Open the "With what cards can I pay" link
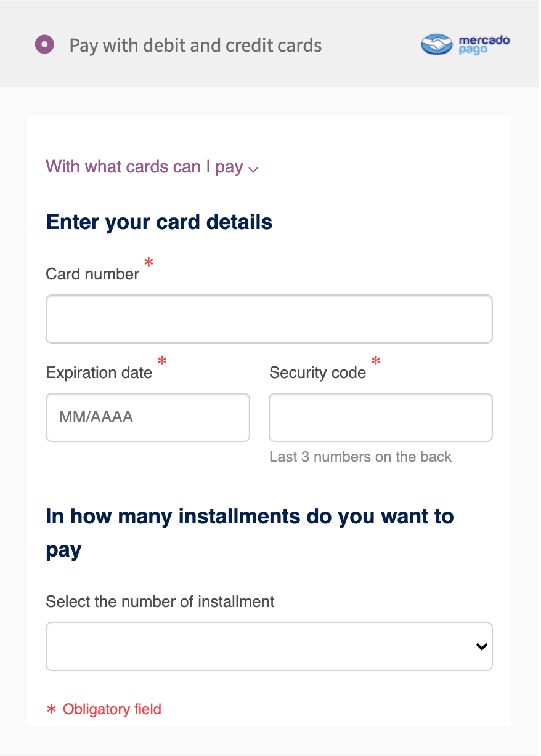This screenshot has height=756, width=541. coord(144,167)
